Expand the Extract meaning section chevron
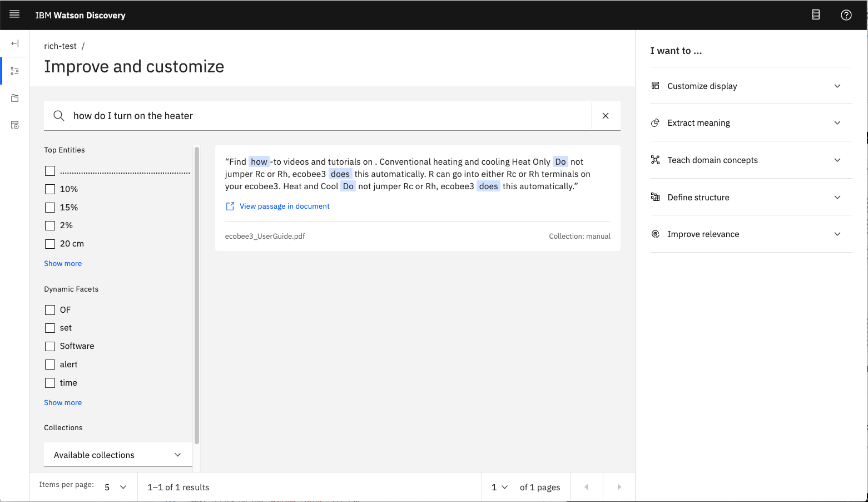Viewport: 868px width, 502px height. 837,123
